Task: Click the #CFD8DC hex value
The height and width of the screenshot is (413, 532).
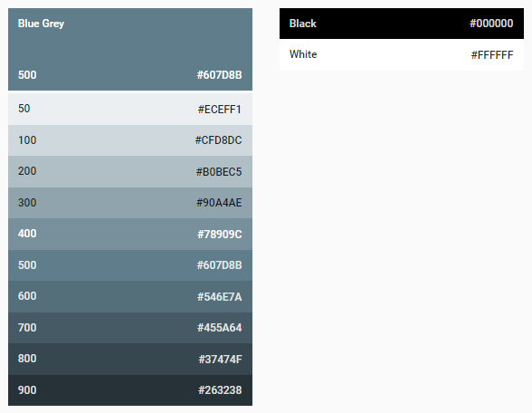Action: tap(218, 140)
